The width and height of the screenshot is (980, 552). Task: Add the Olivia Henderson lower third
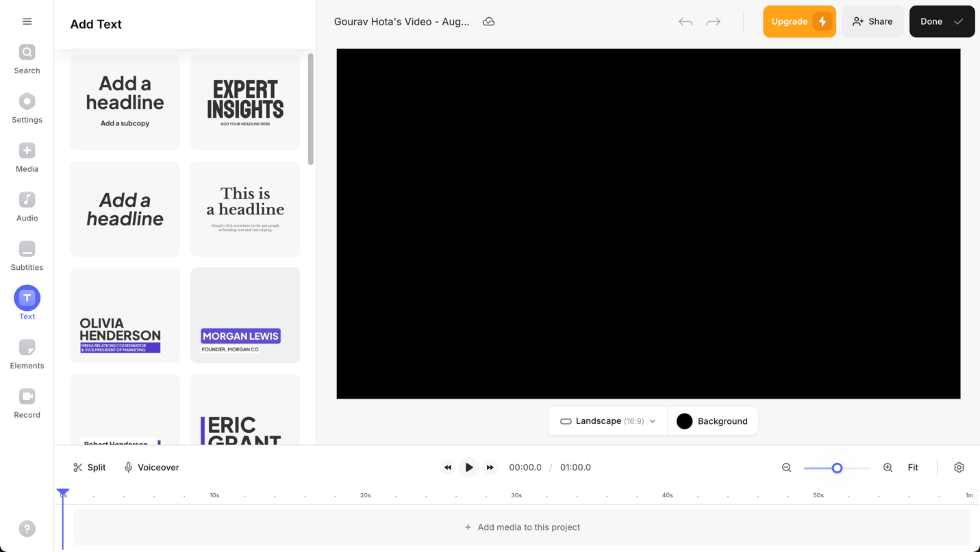pos(125,315)
